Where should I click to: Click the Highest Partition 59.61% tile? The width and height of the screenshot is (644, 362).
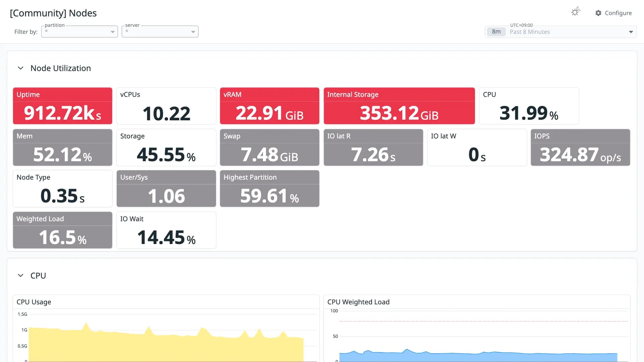(270, 189)
